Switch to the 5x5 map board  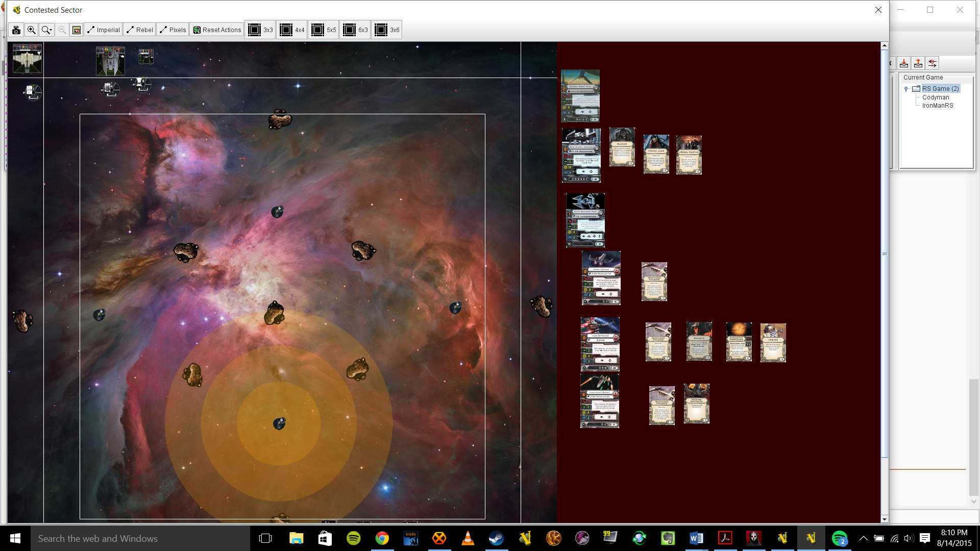(324, 30)
